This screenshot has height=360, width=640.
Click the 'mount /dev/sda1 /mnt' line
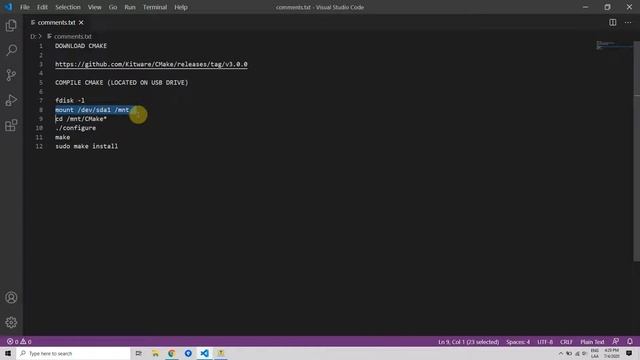92,110
